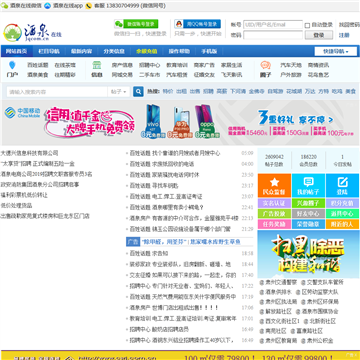Open the 解放路社区 link
Viewport: 360px width, 360px height.
278,312
